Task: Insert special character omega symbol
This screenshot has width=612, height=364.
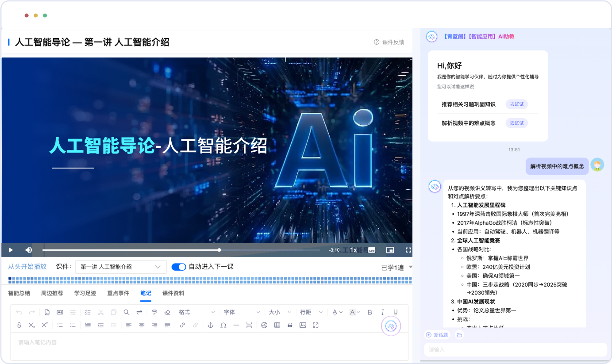Action: pos(223,325)
